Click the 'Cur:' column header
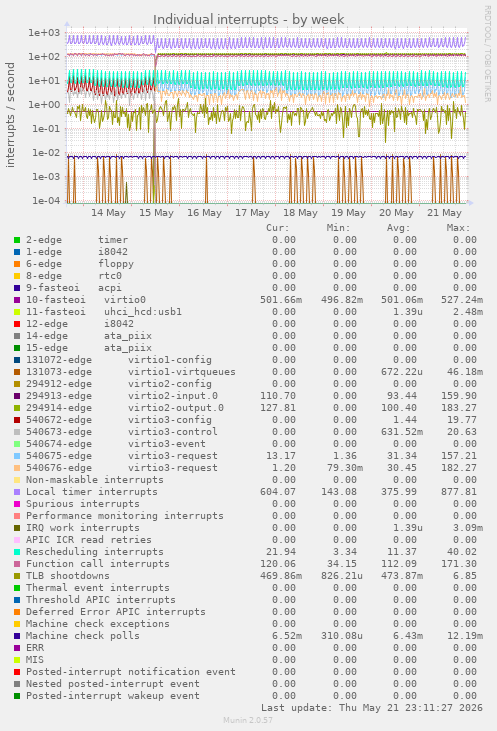 coord(278,228)
